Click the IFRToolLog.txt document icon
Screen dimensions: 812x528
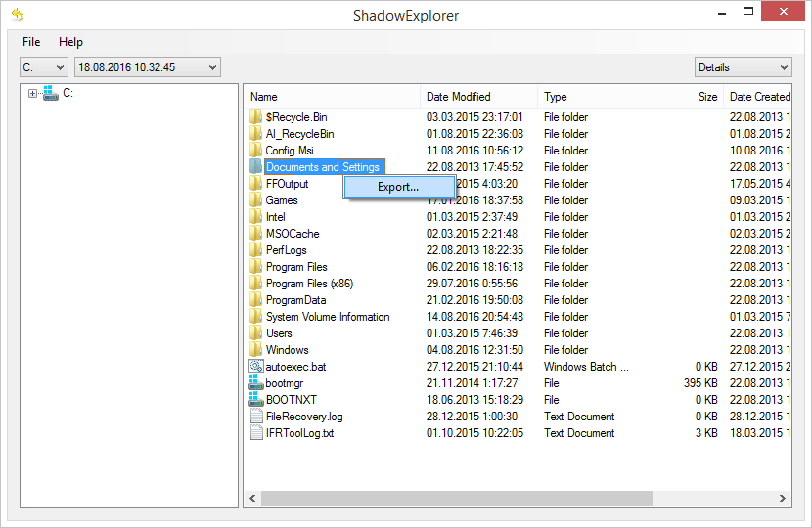pos(255,432)
